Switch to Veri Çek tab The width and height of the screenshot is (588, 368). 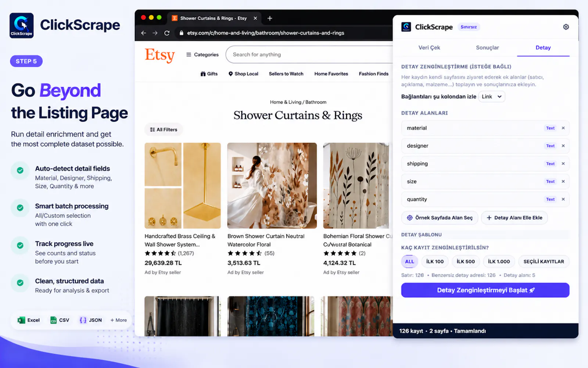(x=429, y=47)
